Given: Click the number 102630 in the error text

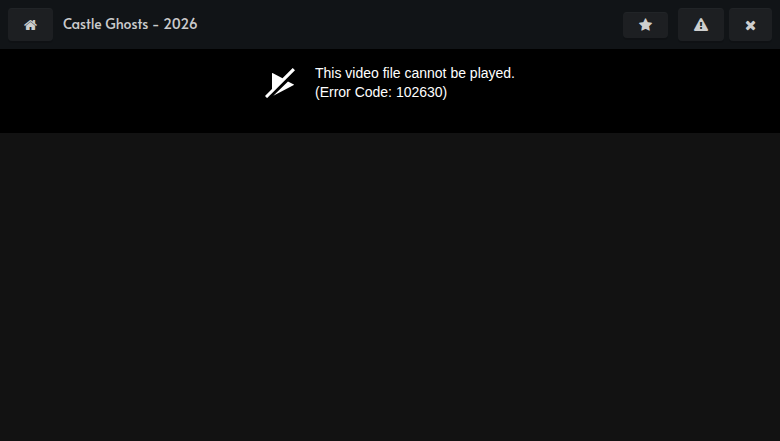Looking at the screenshot, I should tap(419, 92).
